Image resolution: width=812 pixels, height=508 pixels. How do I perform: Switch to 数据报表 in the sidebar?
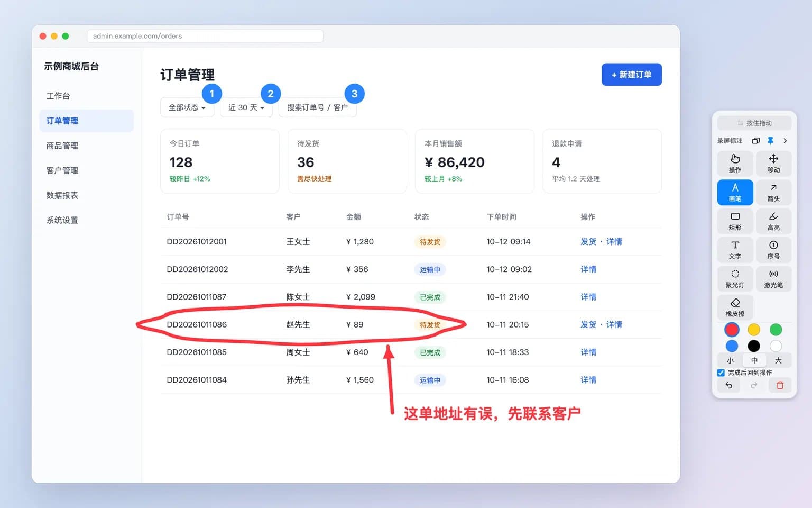(86, 195)
